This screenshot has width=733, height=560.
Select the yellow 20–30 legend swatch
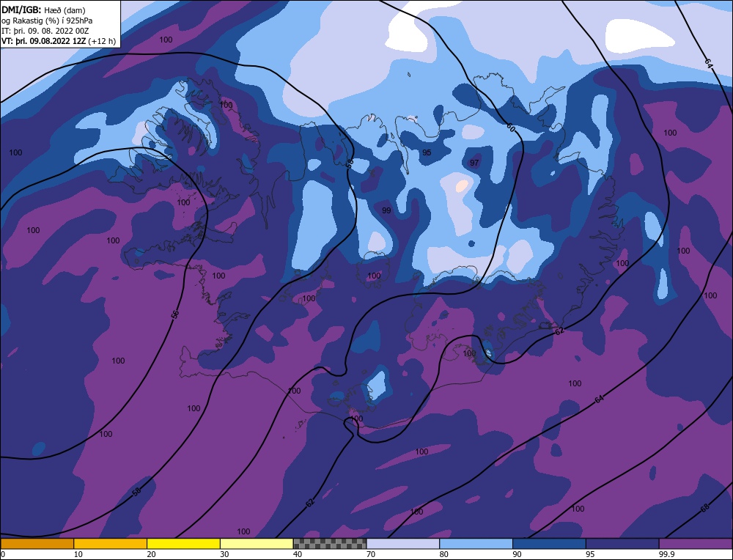tap(183, 543)
